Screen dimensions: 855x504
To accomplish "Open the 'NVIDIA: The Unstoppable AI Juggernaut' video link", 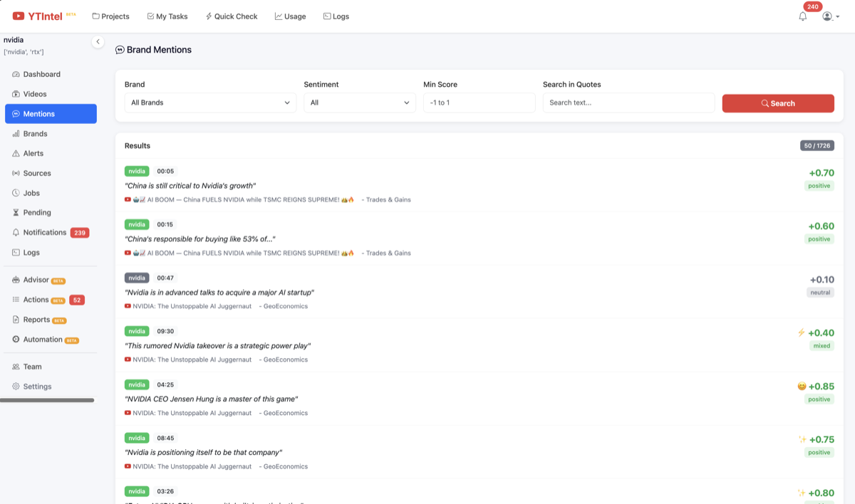I will tap(192, 306).
